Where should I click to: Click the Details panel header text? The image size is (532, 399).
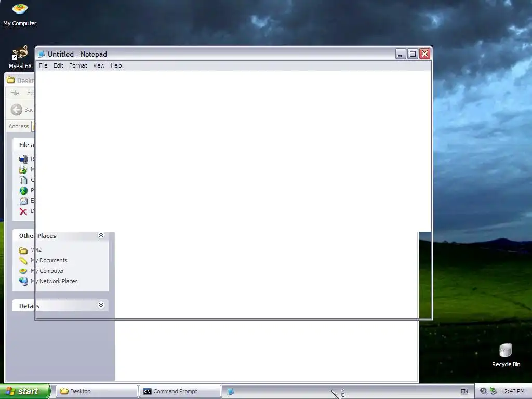coord(29,305)
